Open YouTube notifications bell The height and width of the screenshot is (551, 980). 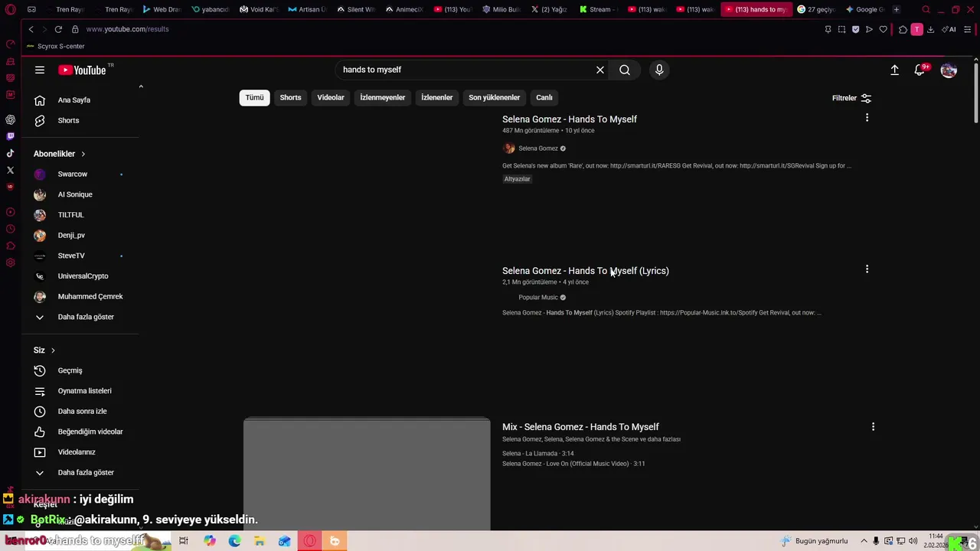pyautogui.click(x=920, y=70)
